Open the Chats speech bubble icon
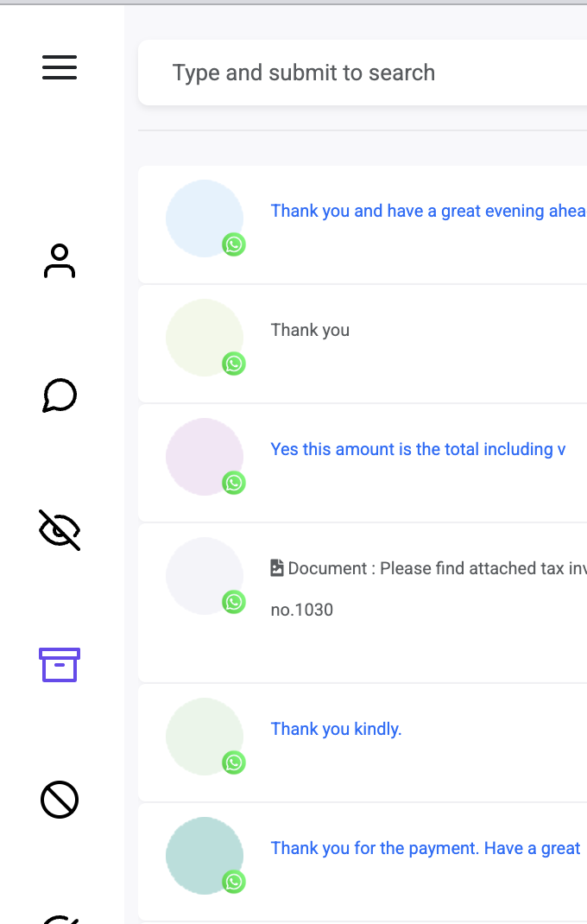This screenshot has height=924, width=587. coord(59,396)
